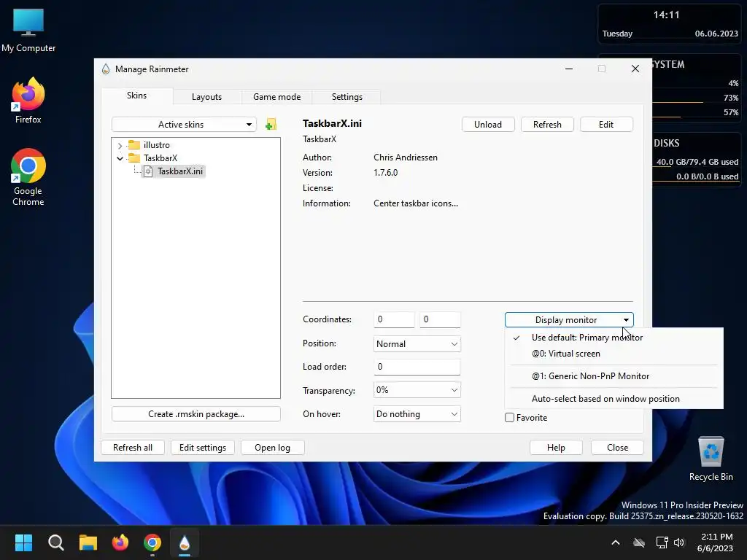Viewport: 747px width, 560px height.
Task: Click the network tray icon
Action: pyautogui.click(x=662, y=542)
